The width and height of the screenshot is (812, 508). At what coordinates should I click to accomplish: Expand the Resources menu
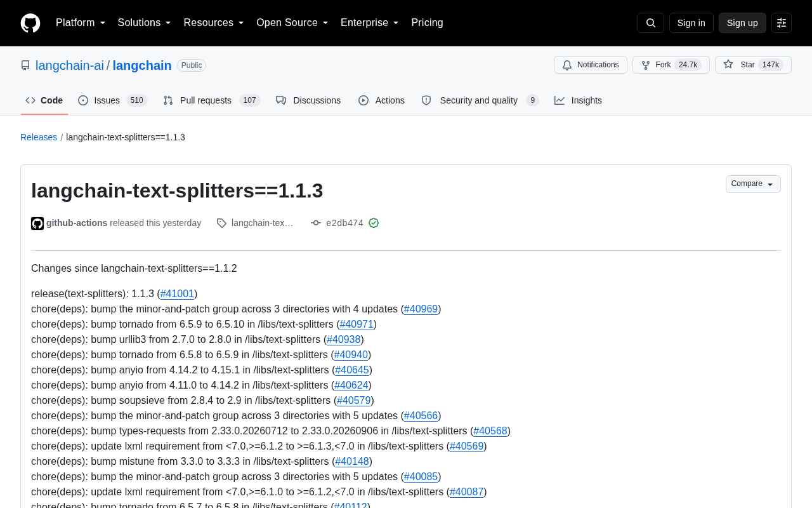tap(214, 23)
